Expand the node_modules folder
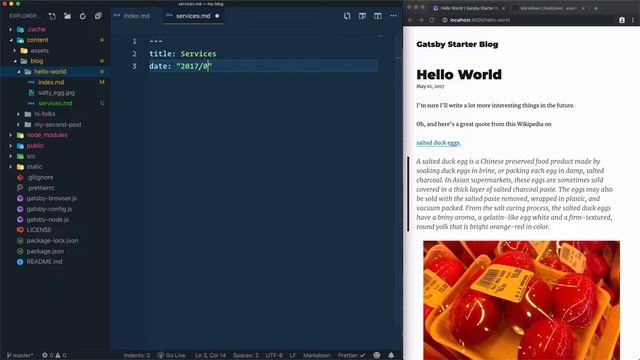This screenshot has width=640, height=360. [x=11, y=135]
